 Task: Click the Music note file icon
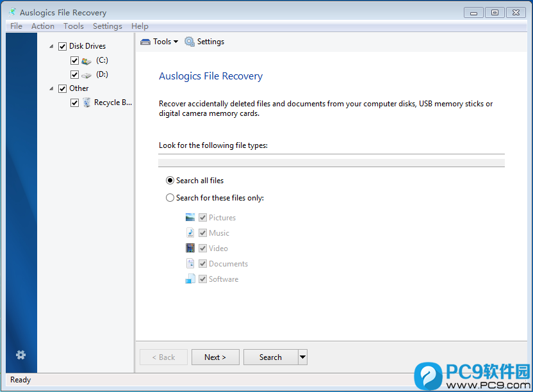(190, 233)
